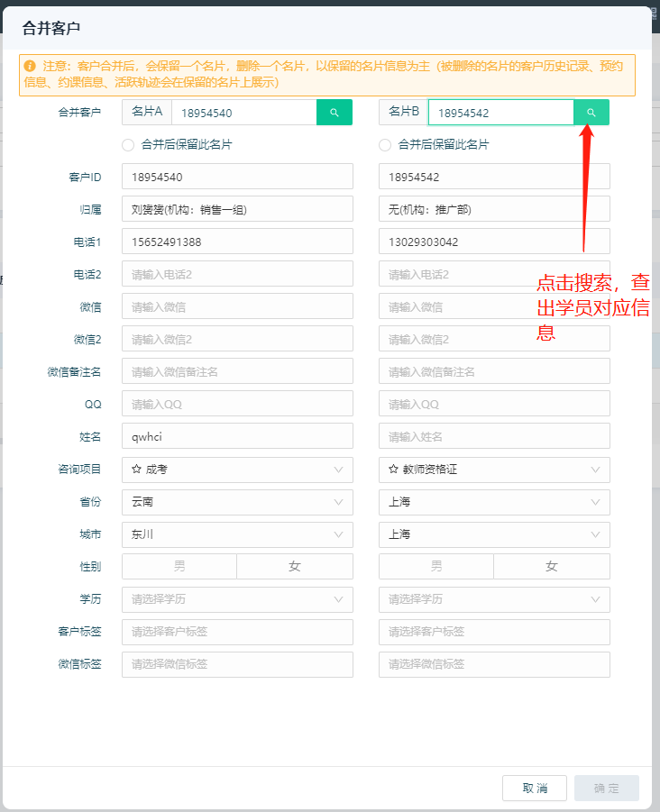Click the orange notice icon beside 注意
660x812 pixels.
click(x=30, y=67)
